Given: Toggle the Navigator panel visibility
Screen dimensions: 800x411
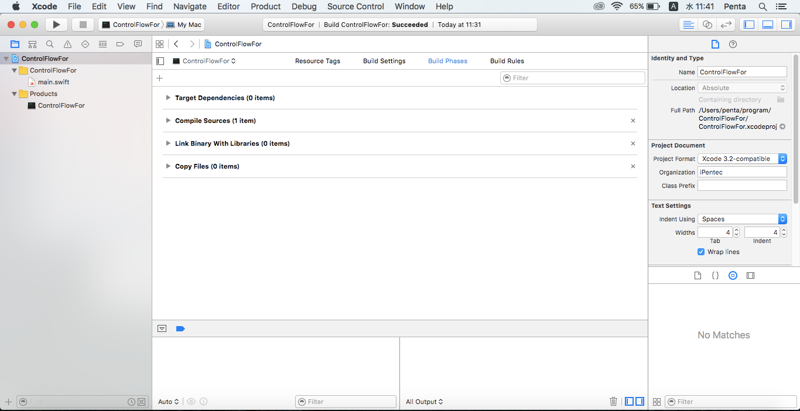Looking at the screenshot, I should (x=748, y=24).
